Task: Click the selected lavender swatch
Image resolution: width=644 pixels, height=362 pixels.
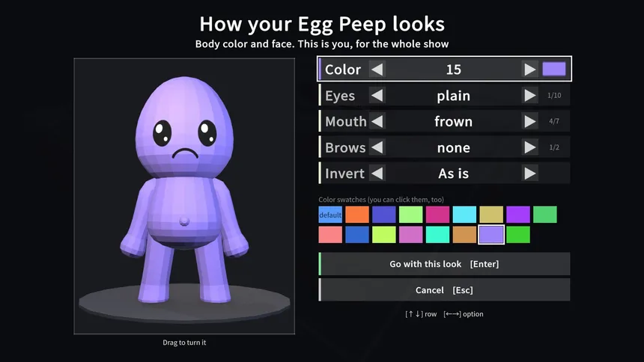Action: click(x=491, y=235)
